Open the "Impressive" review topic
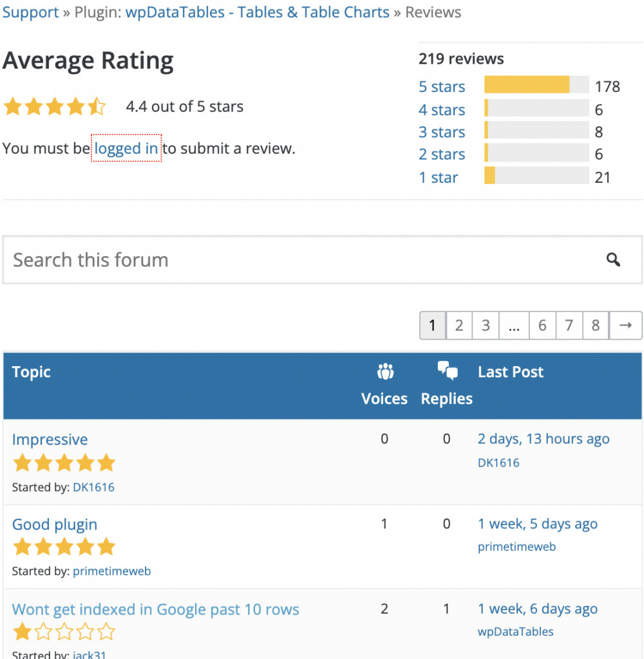Image resolution: width=644 pixels, height=659 pixels. point(50,440)
